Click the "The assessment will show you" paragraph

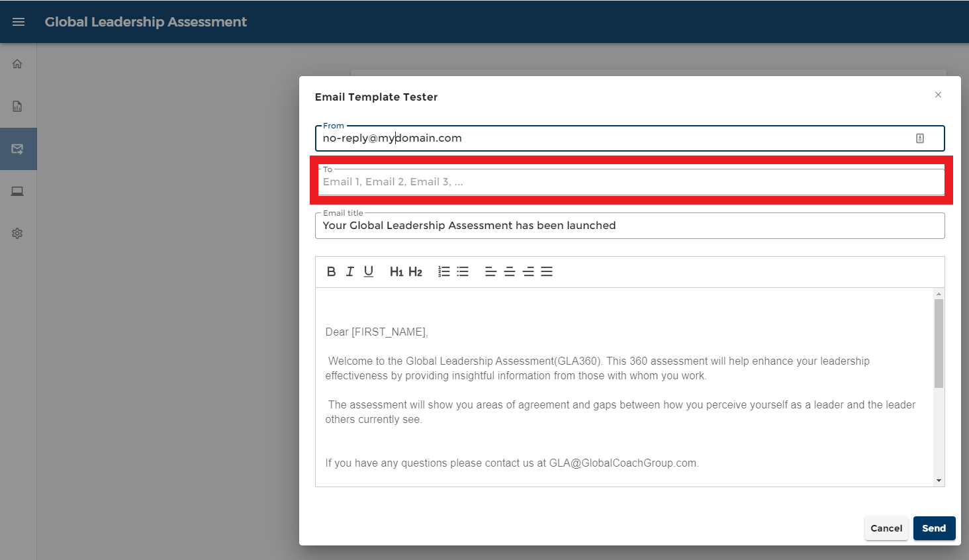pyautogui.click(x=621, y=412)
